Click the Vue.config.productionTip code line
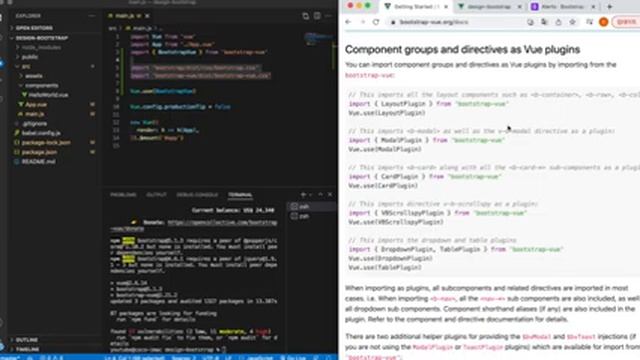Screen dimensions: 640x360 180,107
